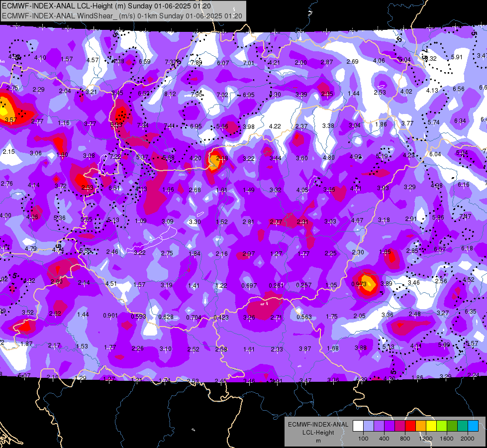
Task: Select the 1.16 map value
Action: 64,123
